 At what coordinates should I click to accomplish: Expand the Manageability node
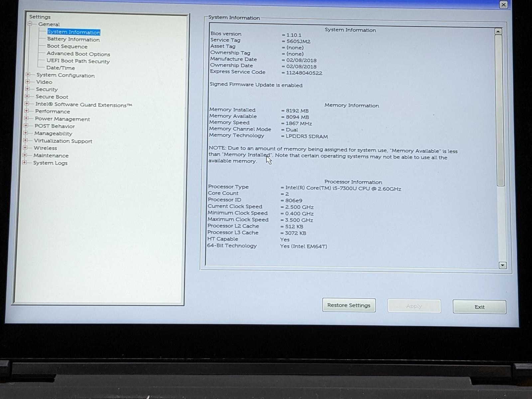coord(26,133)
